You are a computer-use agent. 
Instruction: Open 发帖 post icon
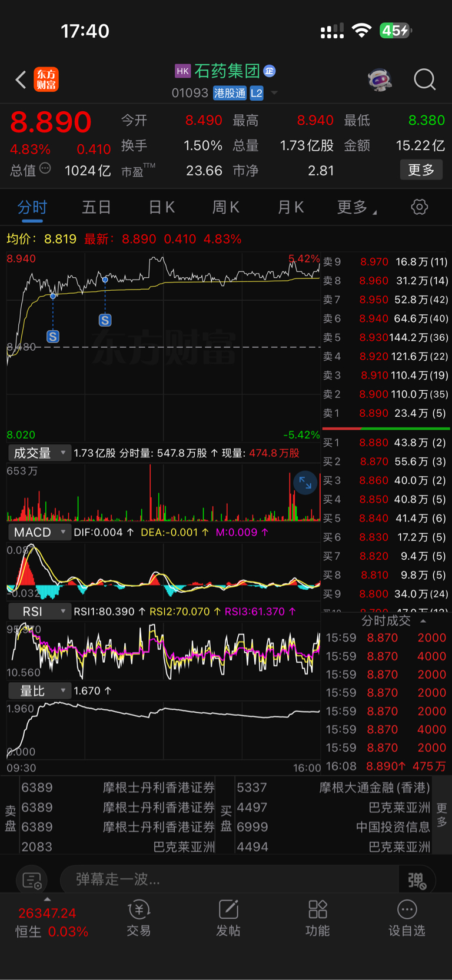pos(228,918)
